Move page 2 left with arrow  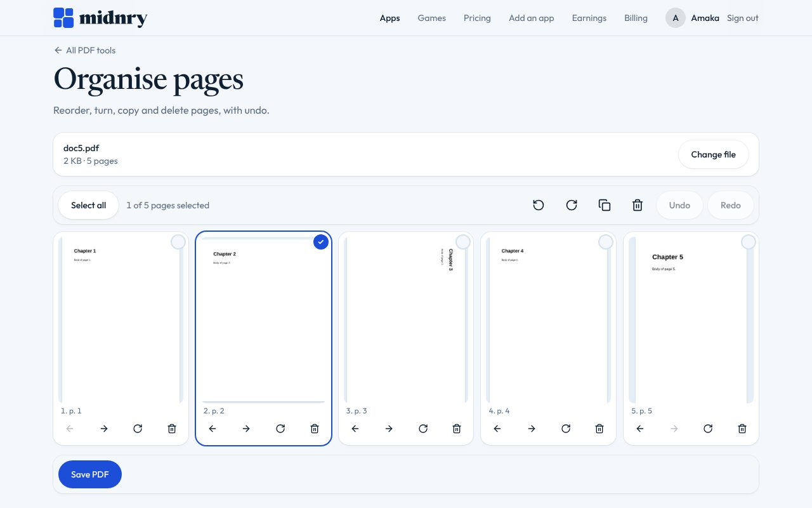tap(213, 429)
